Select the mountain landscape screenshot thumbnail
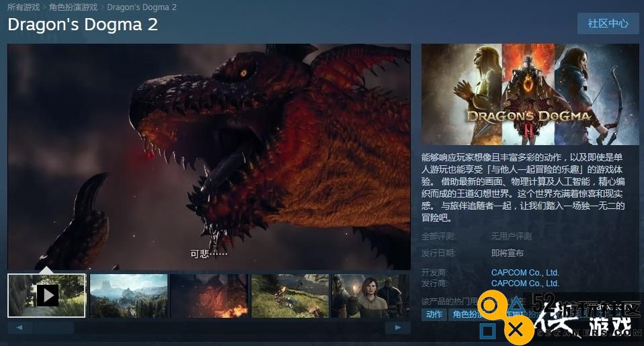Screen dimensions: 644x346 pos(128,296)
